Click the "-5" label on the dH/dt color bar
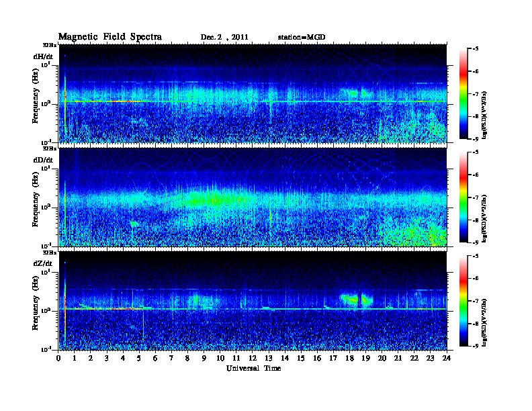 pyautogui.click(x=476, y=49)
